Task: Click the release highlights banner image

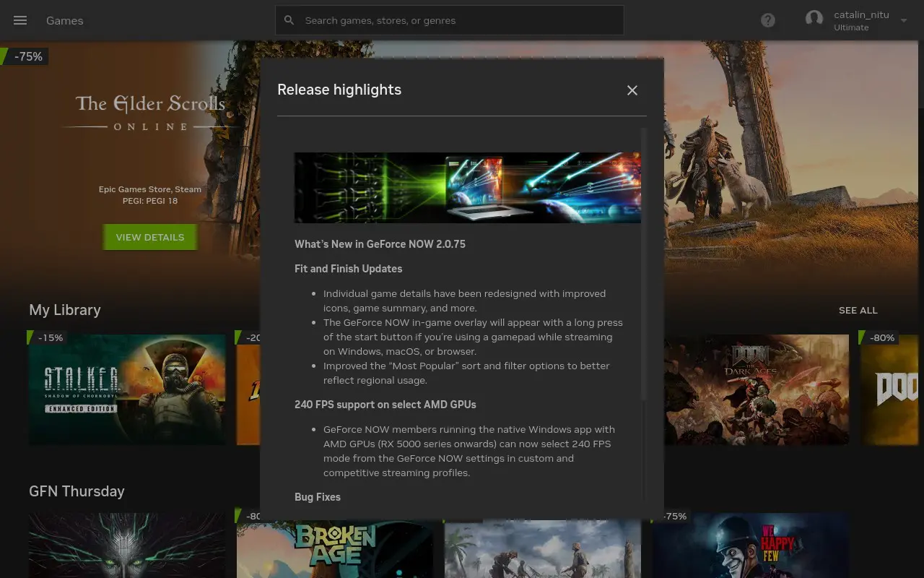Action: [x=468, y=187]
